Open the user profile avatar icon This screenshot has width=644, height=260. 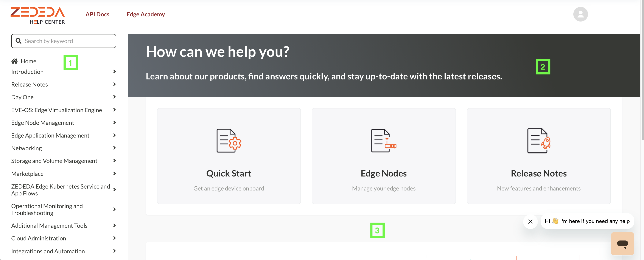580,14
